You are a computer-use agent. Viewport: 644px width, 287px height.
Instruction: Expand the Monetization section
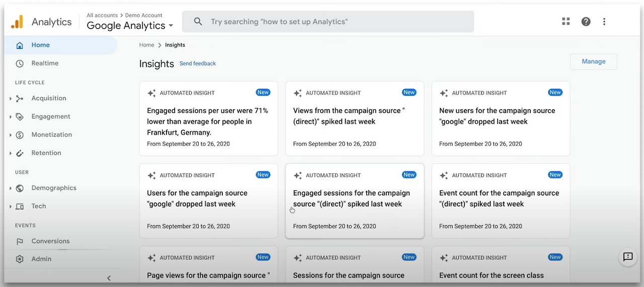(x=11, y=135)
